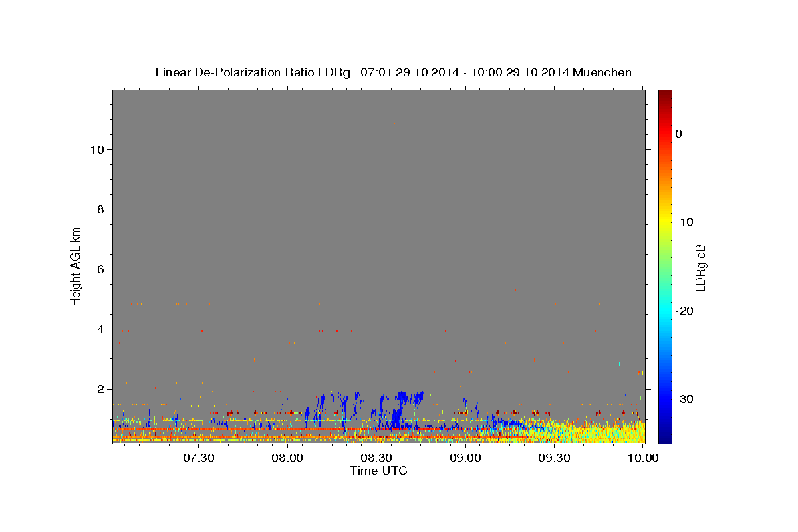Viewport: 798px width, 532px height.
Task: Click the height tick label 2
Action: click(x=100, y=389)
